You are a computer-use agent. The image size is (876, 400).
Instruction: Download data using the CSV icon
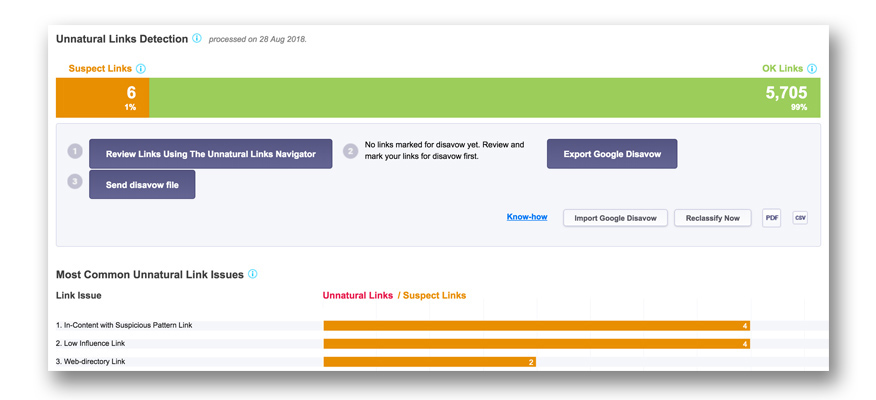tap(800, 217)
